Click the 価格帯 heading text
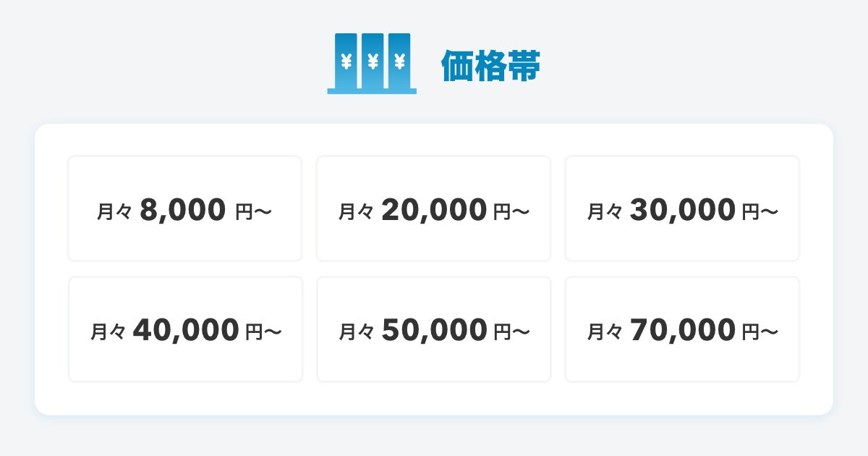This screenshot has height=456, width=868. pos(490,67)
